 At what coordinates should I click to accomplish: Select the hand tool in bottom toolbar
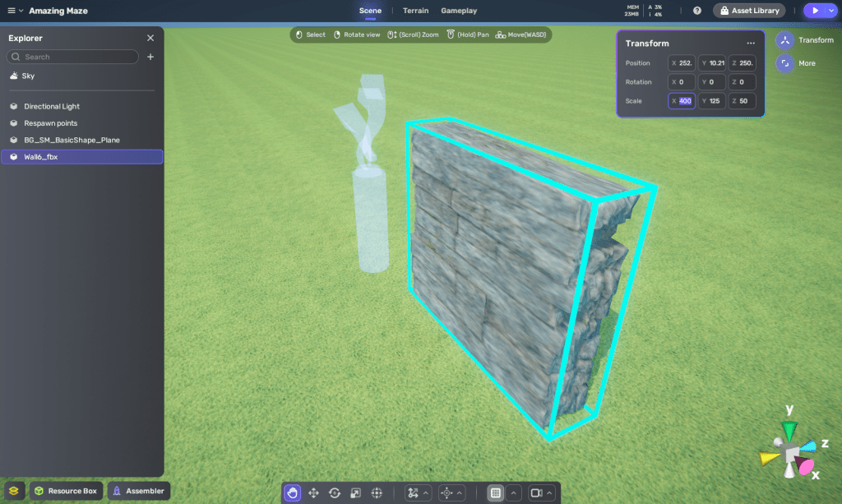click(292, 492)
